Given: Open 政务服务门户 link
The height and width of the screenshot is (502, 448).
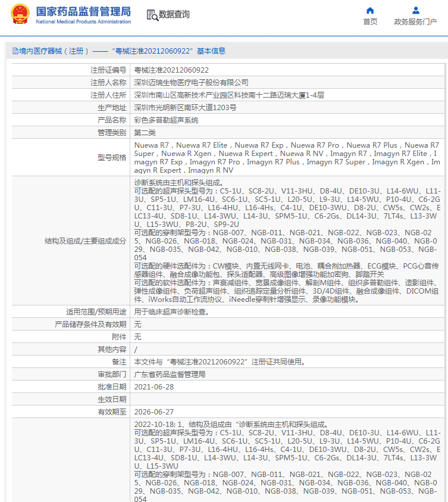Looking at the screenshot, I should coord(415,22).
